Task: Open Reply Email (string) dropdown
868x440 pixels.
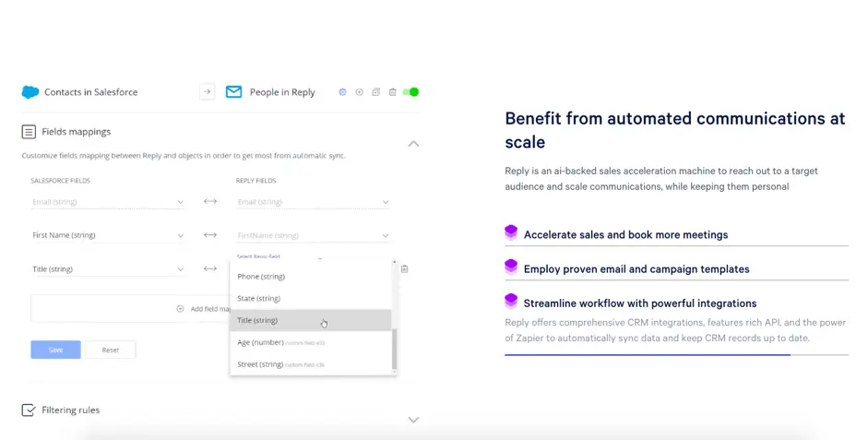Action: 314,202
